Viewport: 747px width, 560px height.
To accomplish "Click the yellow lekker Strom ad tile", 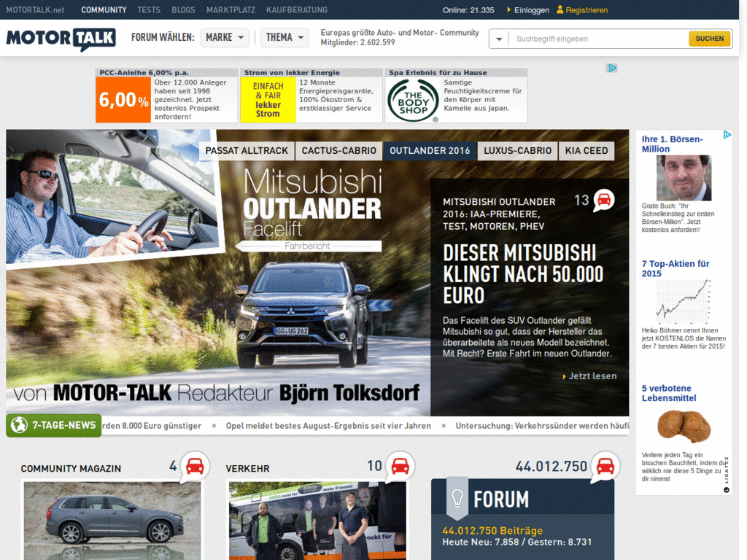I will [268, 100].
